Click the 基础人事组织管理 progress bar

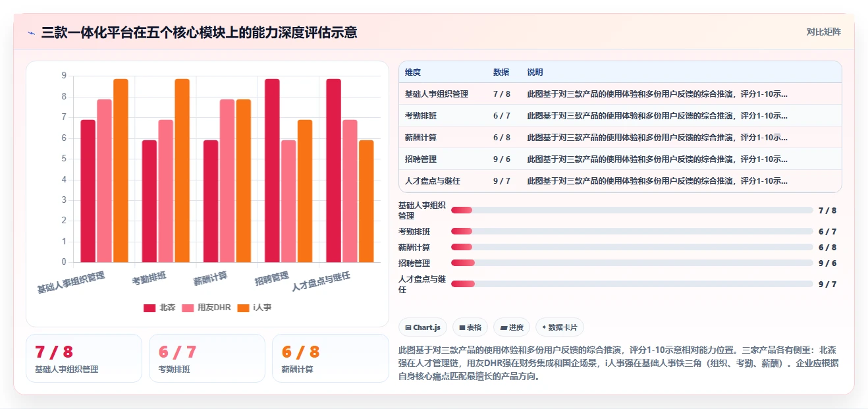(x=632, y=210)
